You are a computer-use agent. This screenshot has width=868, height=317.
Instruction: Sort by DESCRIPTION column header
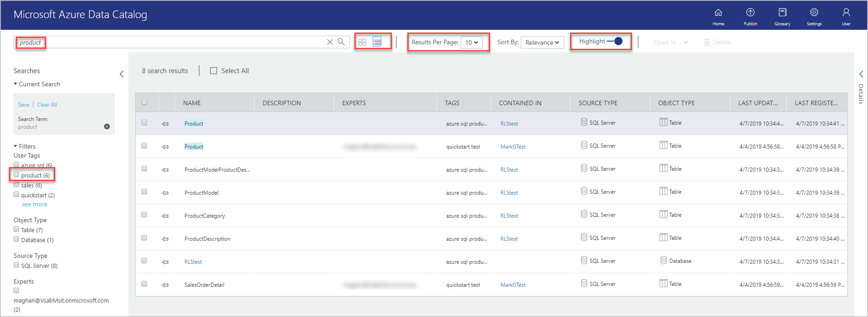click(x=282, y=103)
